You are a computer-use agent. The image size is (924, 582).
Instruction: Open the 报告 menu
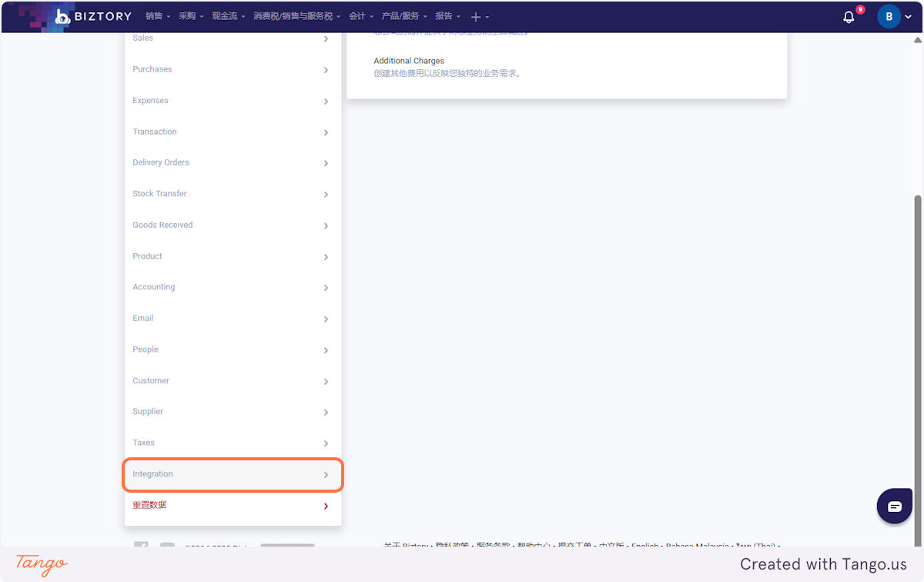[447, 16]
